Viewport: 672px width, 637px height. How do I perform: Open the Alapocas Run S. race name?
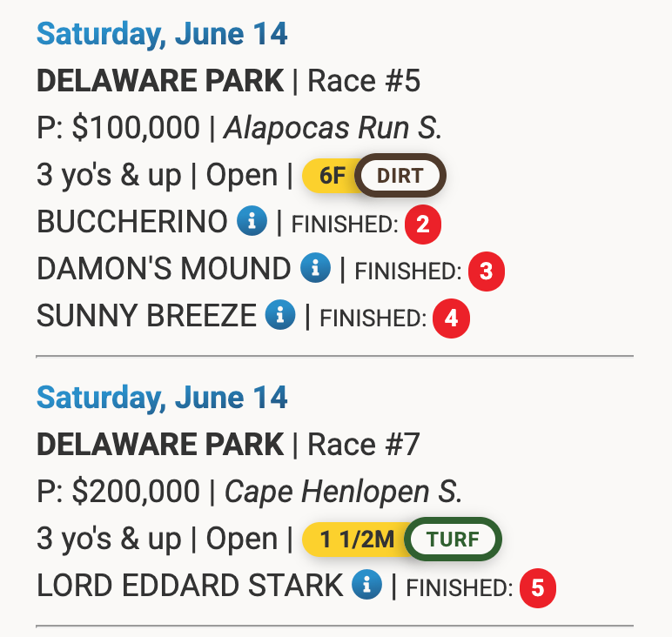click(x=333, y=128)
